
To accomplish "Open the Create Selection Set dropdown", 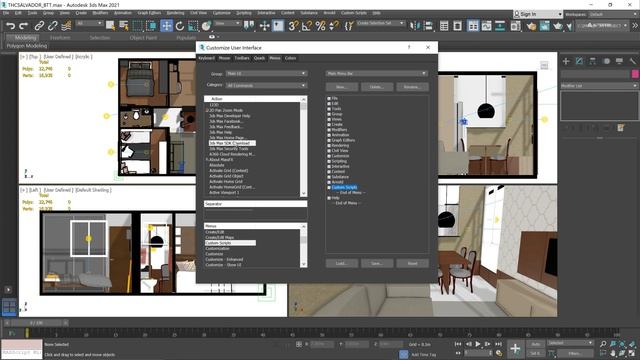I will point(380,24).
